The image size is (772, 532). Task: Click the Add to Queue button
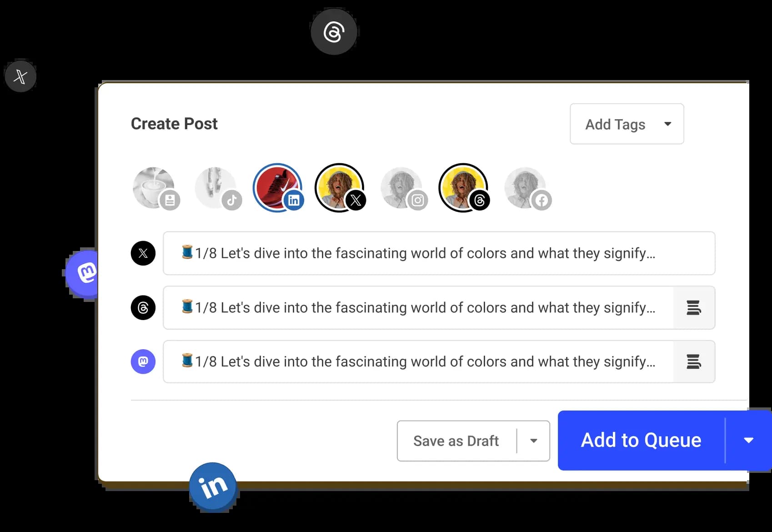[641, 440]
